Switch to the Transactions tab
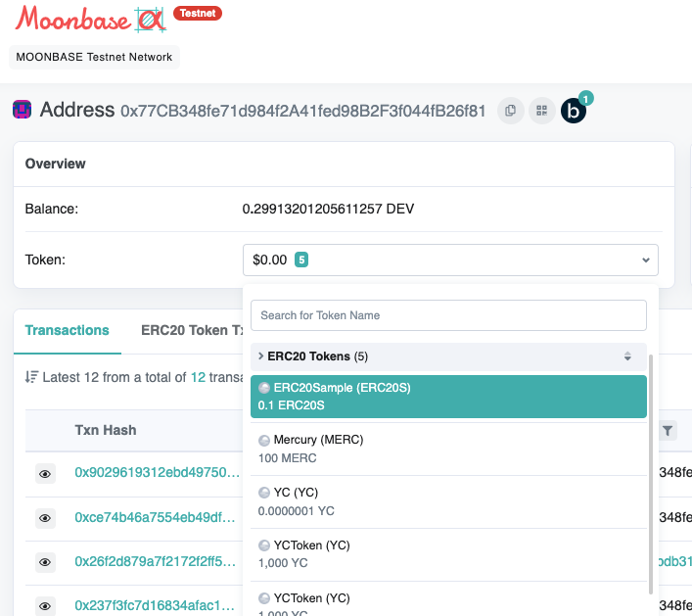 tap(68, 330)
